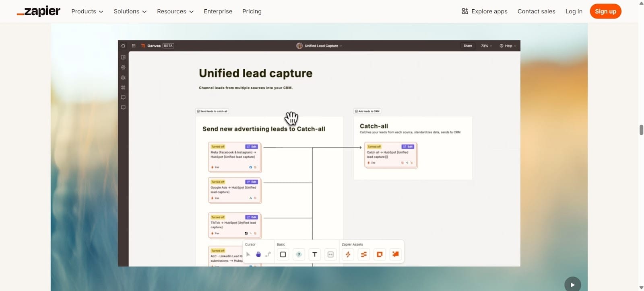Add the Interfaces asset icon

point(380,254)
